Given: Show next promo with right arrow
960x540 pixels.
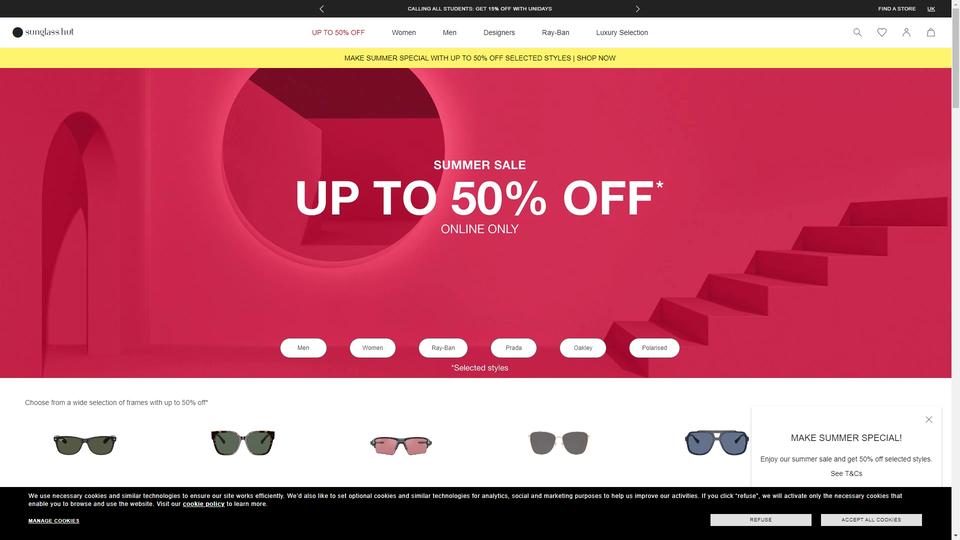Looking at the screenshot, I should (637, 9).
